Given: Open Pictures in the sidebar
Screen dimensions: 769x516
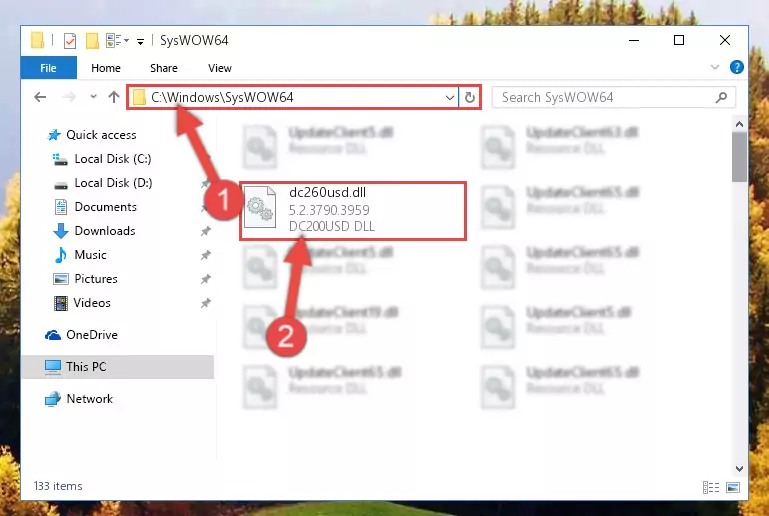Looking at the screenshot, I should 96,279.
